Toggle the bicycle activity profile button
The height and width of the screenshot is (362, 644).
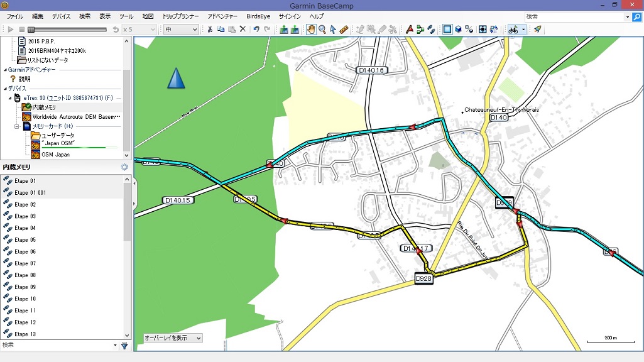pyautogui.click(x=513, y=29)
